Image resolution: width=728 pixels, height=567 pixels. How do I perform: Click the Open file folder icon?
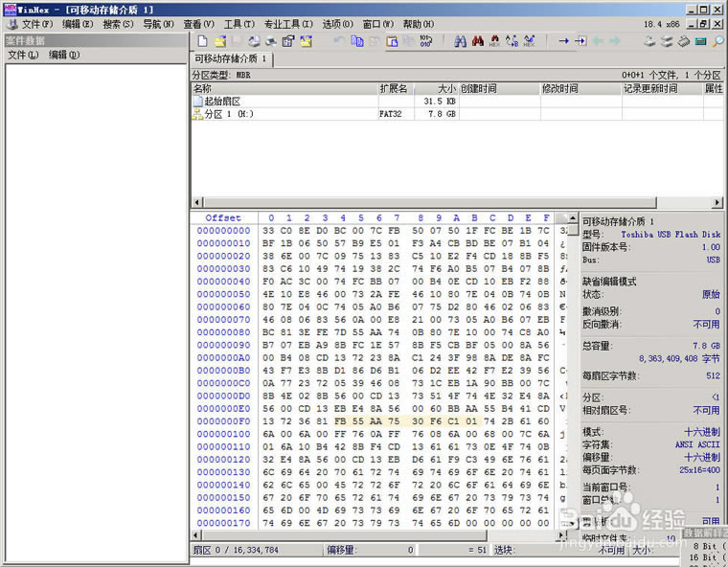point(219,41)
